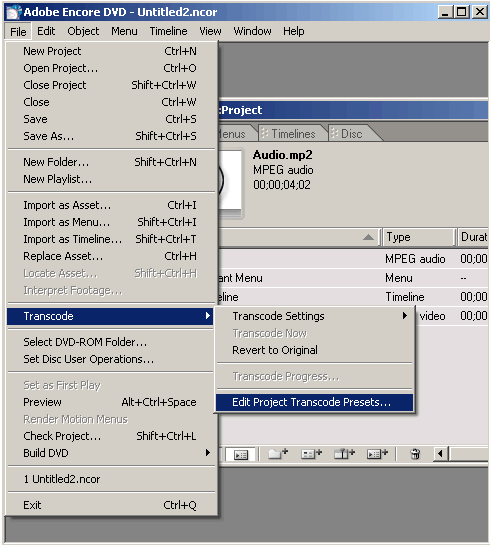Open the Object menu
The height and width of the screenshot is (545, 490).
click(x=83, y=31)
